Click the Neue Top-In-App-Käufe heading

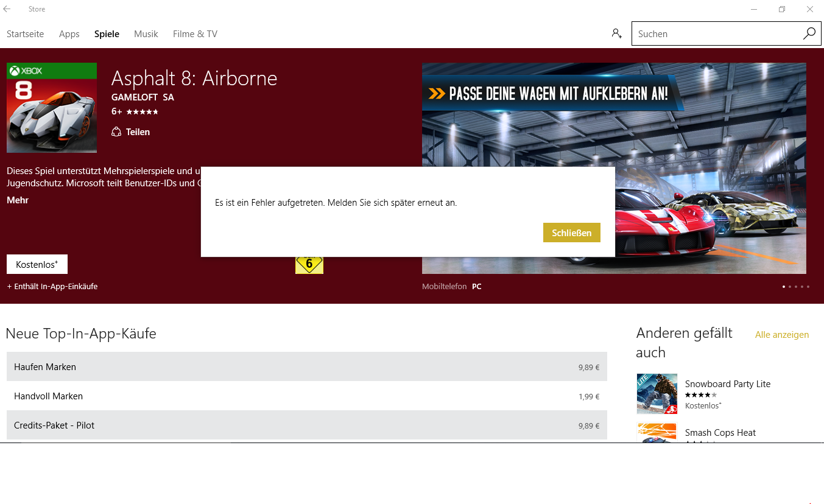pyautogui.click(x=81, y=334)
